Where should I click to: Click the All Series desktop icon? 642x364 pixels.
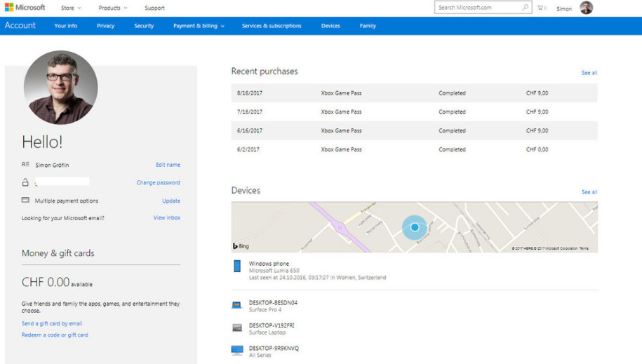[x=237, y=351]
